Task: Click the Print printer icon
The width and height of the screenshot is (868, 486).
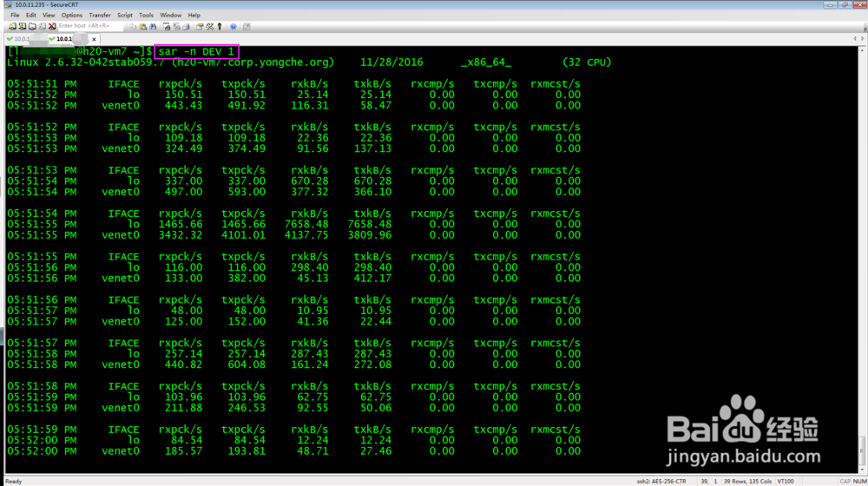Action: pyautogui.click(x=186, y=27)
